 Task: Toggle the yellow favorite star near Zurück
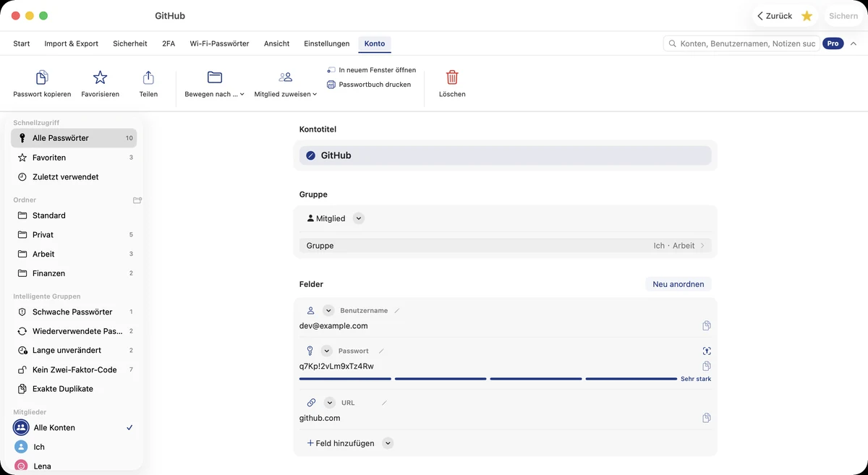pos(807,16)
